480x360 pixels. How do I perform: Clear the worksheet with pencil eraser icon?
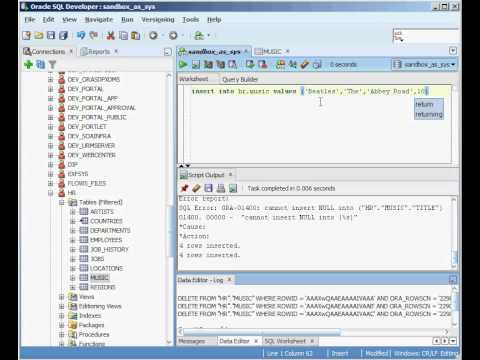coord(304,64)
